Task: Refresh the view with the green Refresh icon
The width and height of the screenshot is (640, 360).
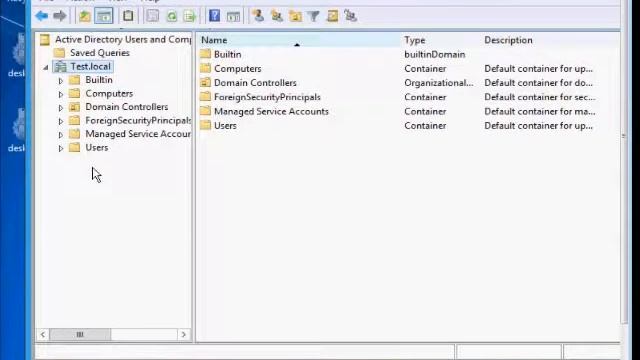Action: pyautogui.click(x=172, y=16)
